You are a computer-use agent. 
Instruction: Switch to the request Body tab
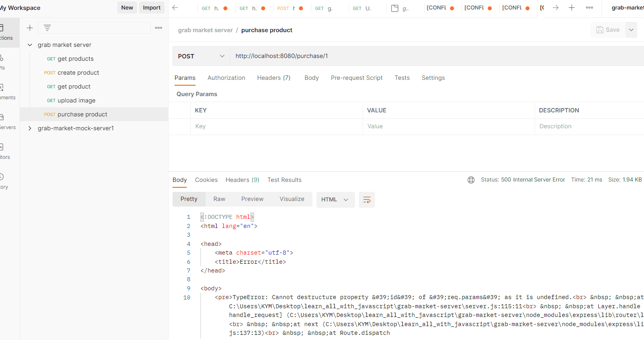coord(311,78)
